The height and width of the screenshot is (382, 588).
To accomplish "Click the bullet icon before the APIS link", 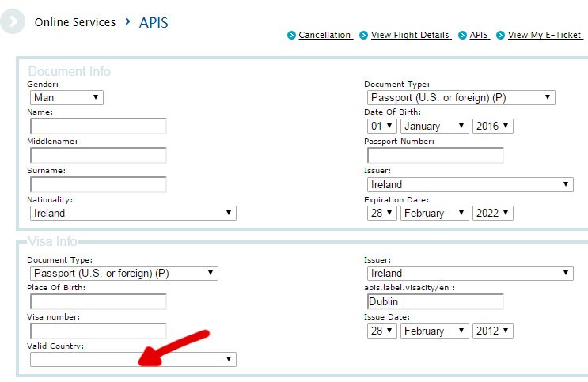I will click(462, 36).
